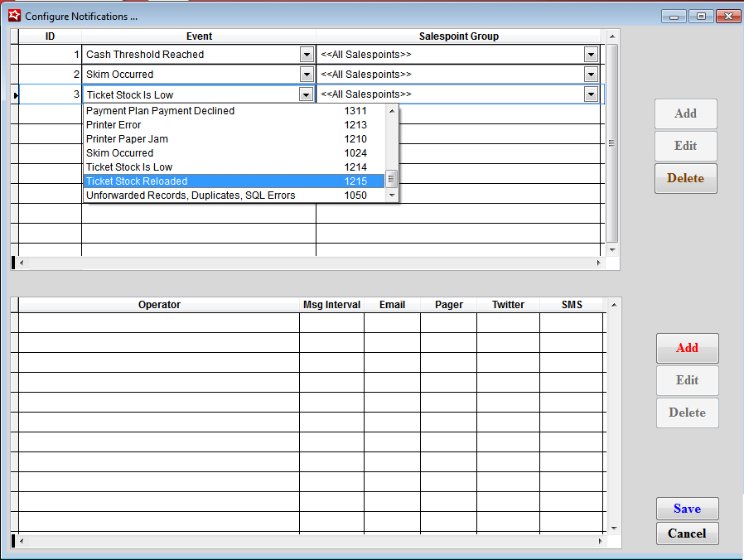Click the red application icon in the title bar
The image size is (744, 560).
click(x=13, y=16)
